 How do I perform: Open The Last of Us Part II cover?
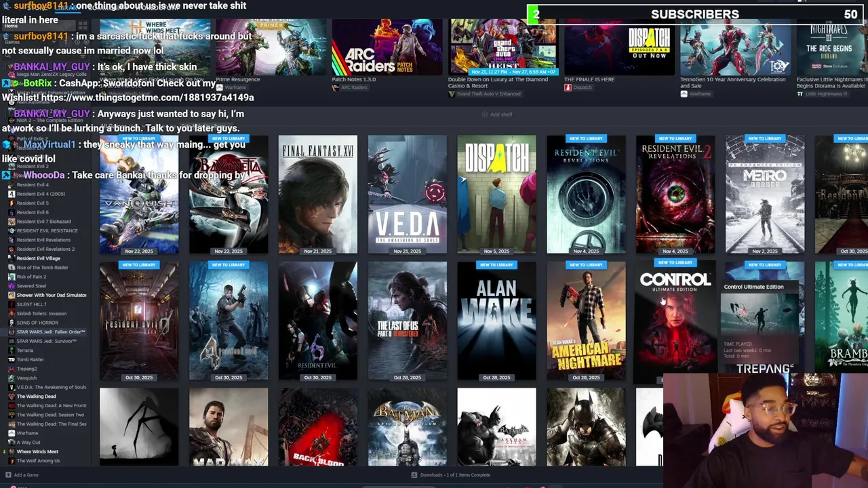(408, 321)
